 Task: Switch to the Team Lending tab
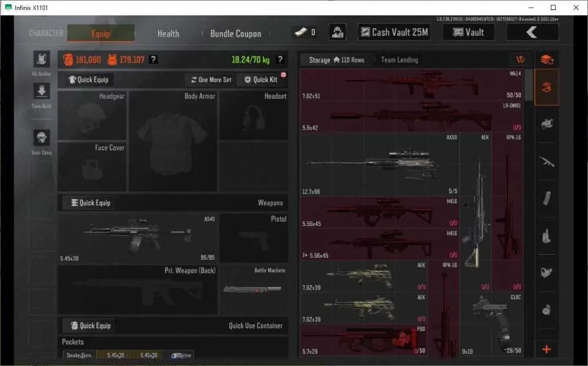(399, 59)
